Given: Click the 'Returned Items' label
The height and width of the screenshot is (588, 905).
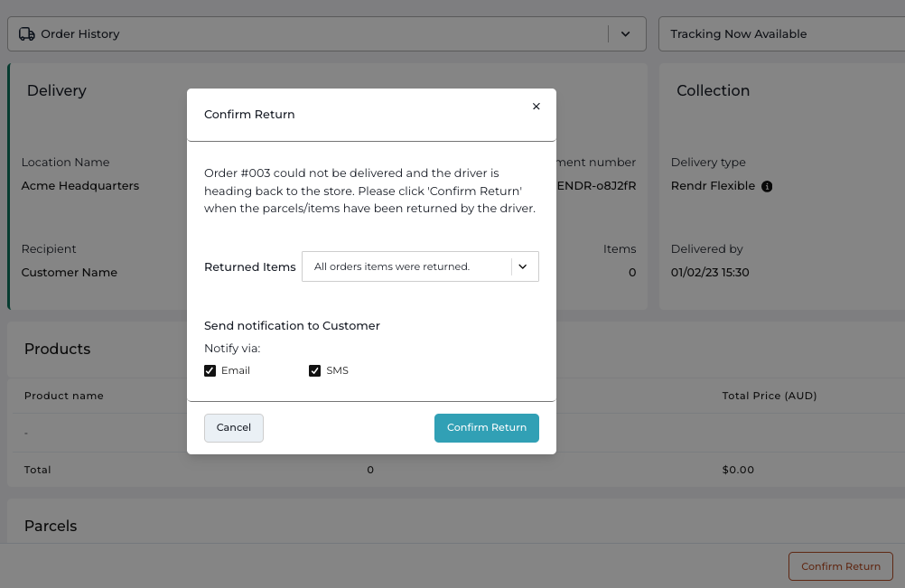Looking at the screenshot, I should [250, 266].
